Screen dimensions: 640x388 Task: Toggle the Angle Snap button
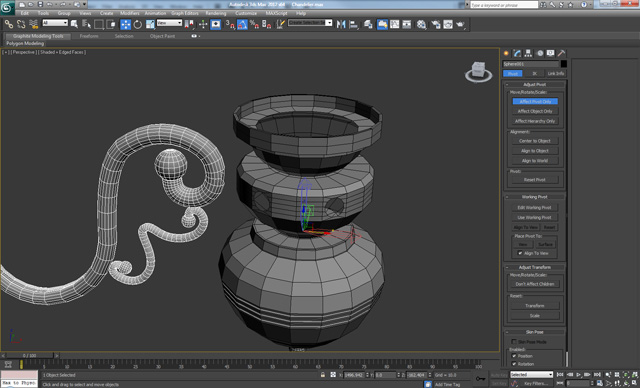(x=242, y=24)
